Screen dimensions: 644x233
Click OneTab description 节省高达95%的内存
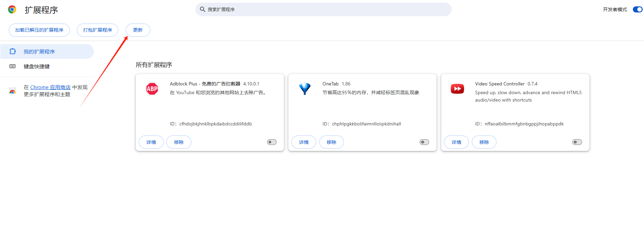(x=371, y=92)
